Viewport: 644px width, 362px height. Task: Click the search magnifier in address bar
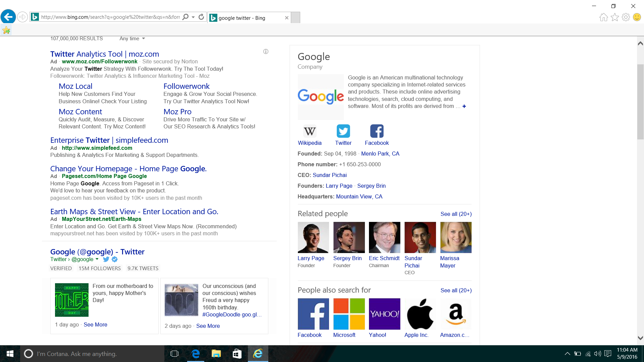point(185,17)
